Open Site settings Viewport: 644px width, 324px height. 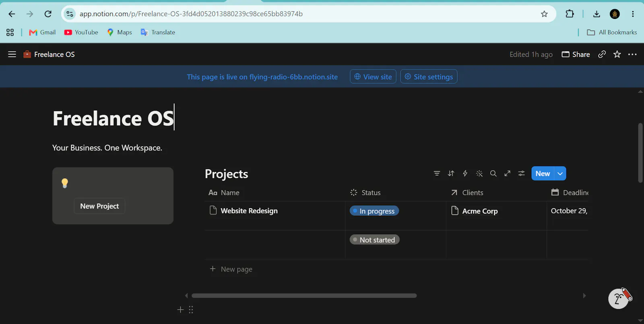[429, 76]
